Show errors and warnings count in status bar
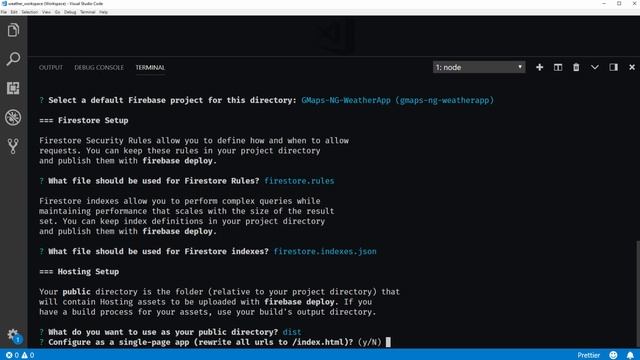This screenshot has width=640, height=360. (x=20, y=355)
